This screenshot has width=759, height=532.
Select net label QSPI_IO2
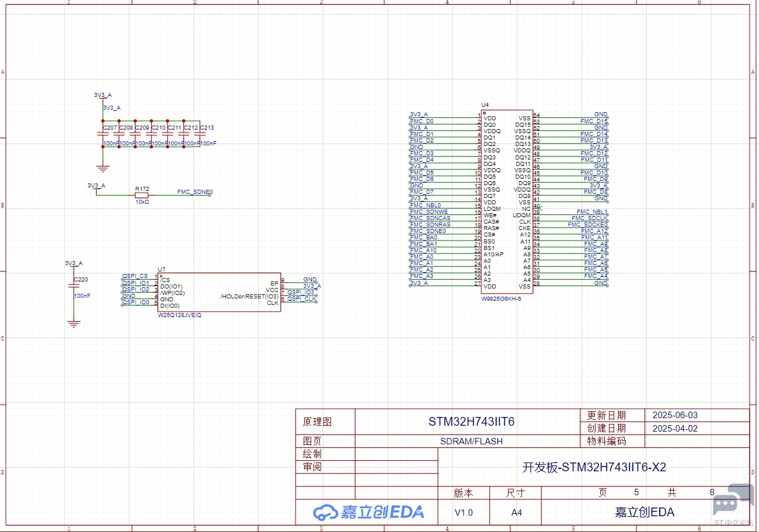click(x=135, y=289)
